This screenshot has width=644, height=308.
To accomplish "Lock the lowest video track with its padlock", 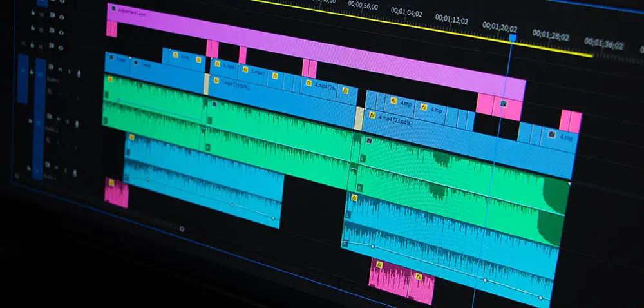I will click(32, 44).
